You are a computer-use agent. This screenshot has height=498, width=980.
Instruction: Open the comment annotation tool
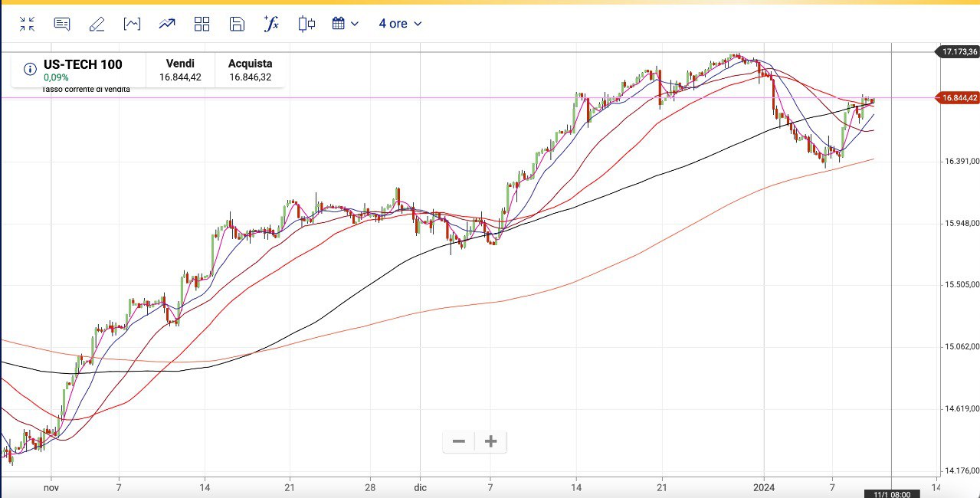tap(62, 24)
